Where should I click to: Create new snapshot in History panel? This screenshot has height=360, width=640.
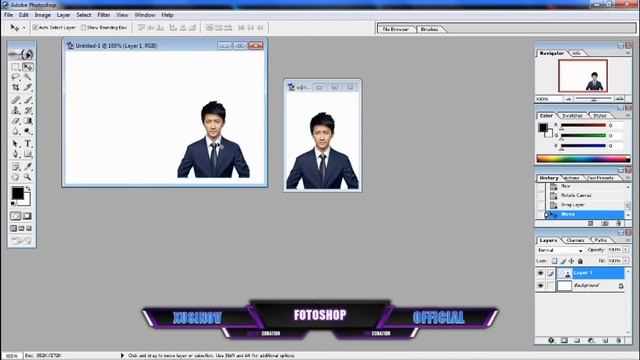pyautogui.click(x=604, y=223)
